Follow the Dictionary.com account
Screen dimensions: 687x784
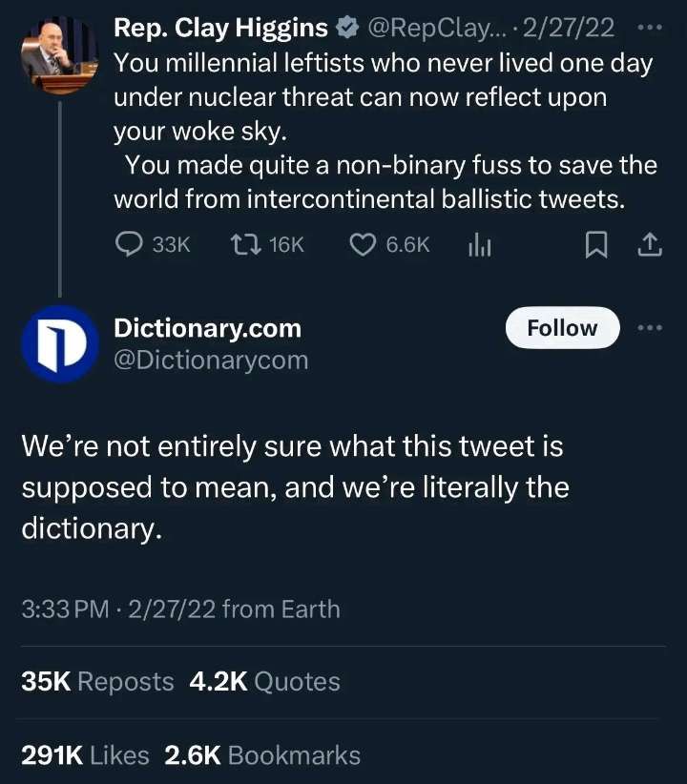point(562,328)
